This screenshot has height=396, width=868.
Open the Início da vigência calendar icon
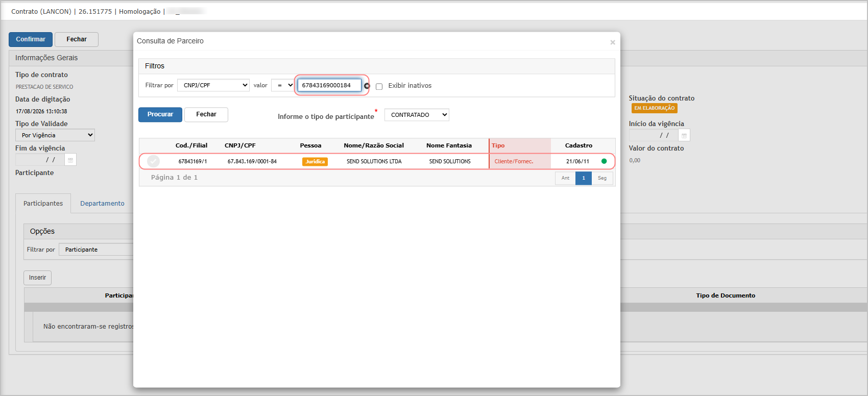684,136
